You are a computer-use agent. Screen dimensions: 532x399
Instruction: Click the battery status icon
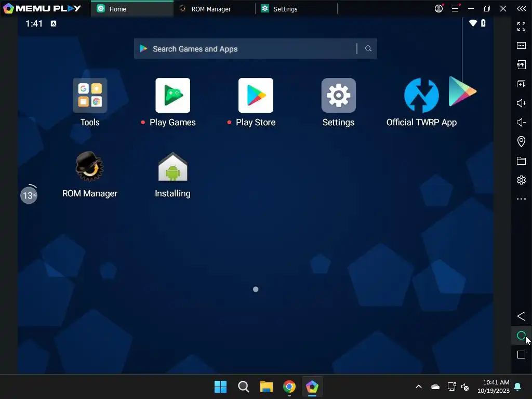point(483,23)
